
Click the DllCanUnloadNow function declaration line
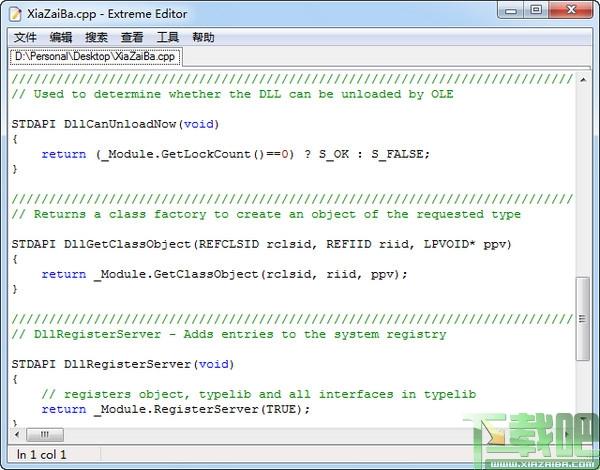(x=115, y=124)
